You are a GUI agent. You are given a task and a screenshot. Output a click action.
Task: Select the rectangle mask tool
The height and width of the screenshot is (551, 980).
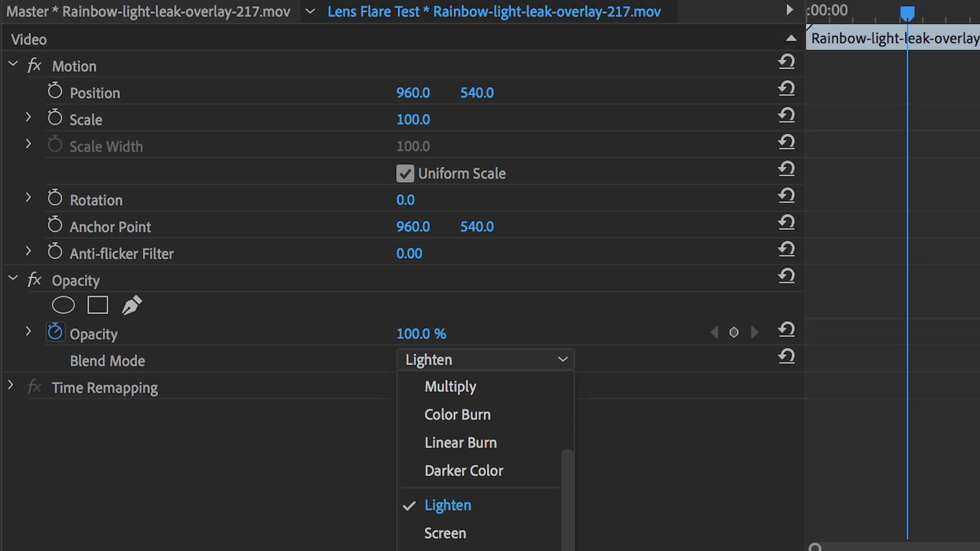(97, 305)
